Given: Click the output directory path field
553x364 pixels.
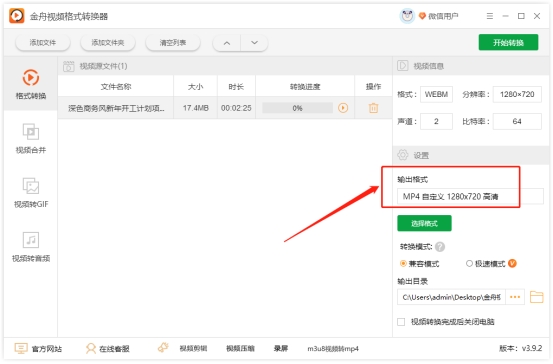Looking at the screenshot, I should [x=451, y=297].
